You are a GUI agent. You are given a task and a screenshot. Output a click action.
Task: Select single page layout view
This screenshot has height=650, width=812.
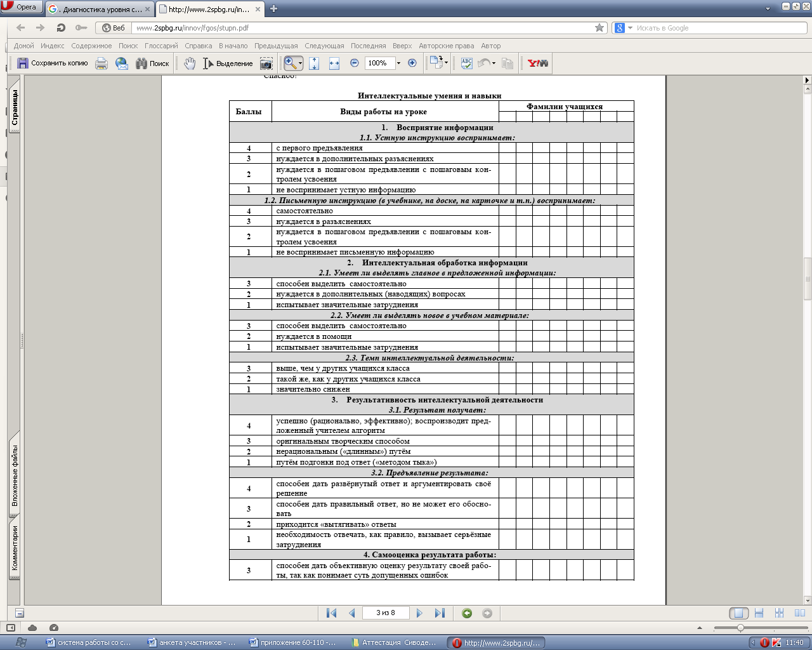(x=738, y=613)
